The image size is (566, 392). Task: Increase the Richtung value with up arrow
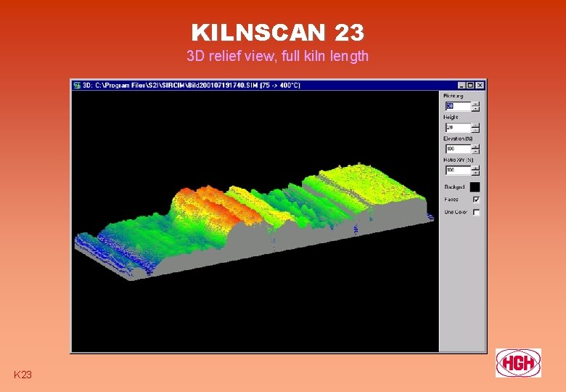click(x=476, y=104)
